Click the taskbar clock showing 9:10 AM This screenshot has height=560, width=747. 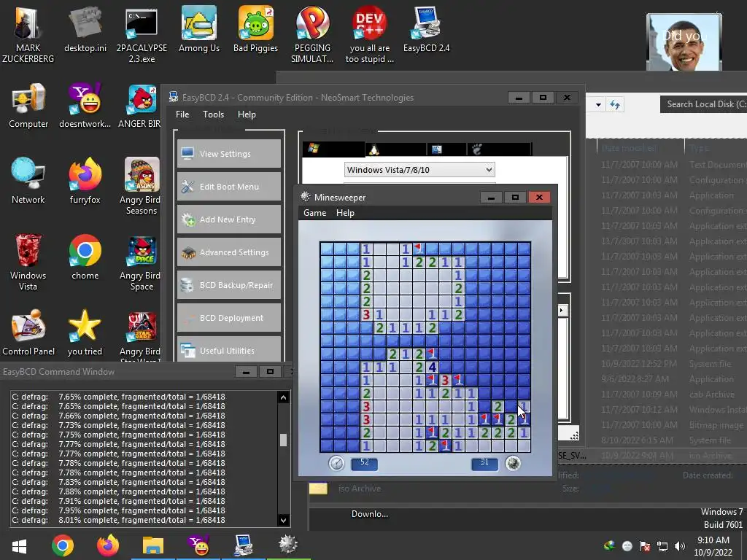[713, 546]
